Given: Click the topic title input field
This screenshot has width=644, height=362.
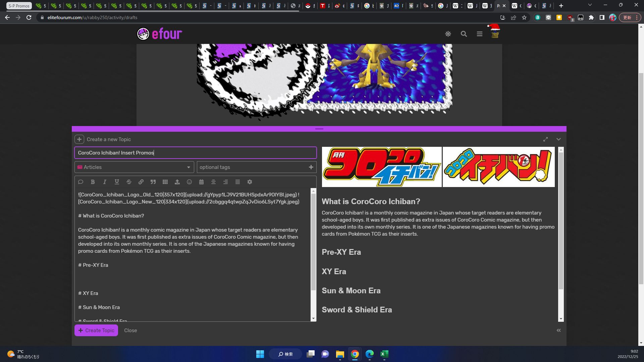Looking at the screenshot, I should [x=196, y=153].
